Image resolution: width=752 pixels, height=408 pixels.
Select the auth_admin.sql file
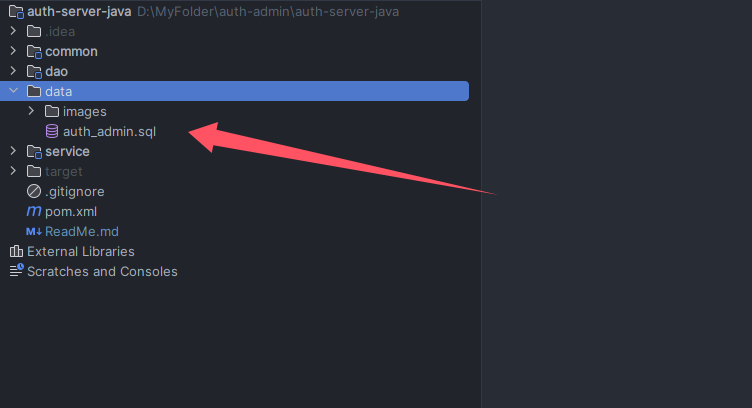[x=109, y=131]
